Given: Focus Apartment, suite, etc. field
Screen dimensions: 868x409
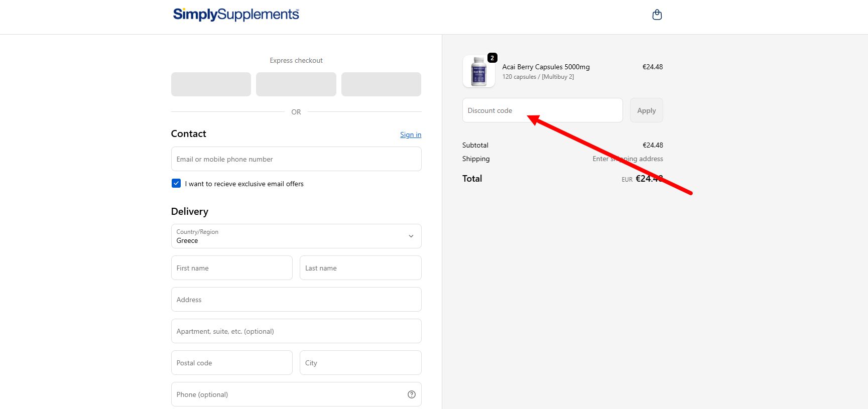Looking at the screenshot, I should [296, 331].
